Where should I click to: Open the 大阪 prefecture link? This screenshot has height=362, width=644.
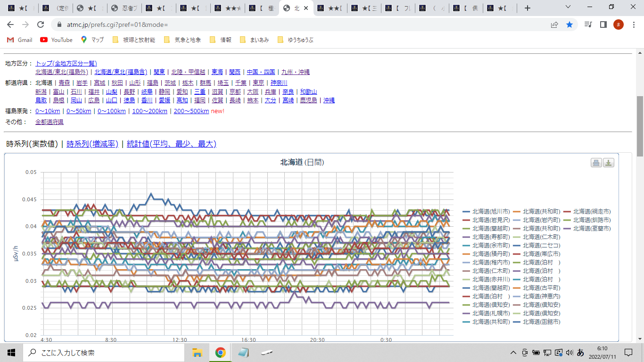point(253,92)
